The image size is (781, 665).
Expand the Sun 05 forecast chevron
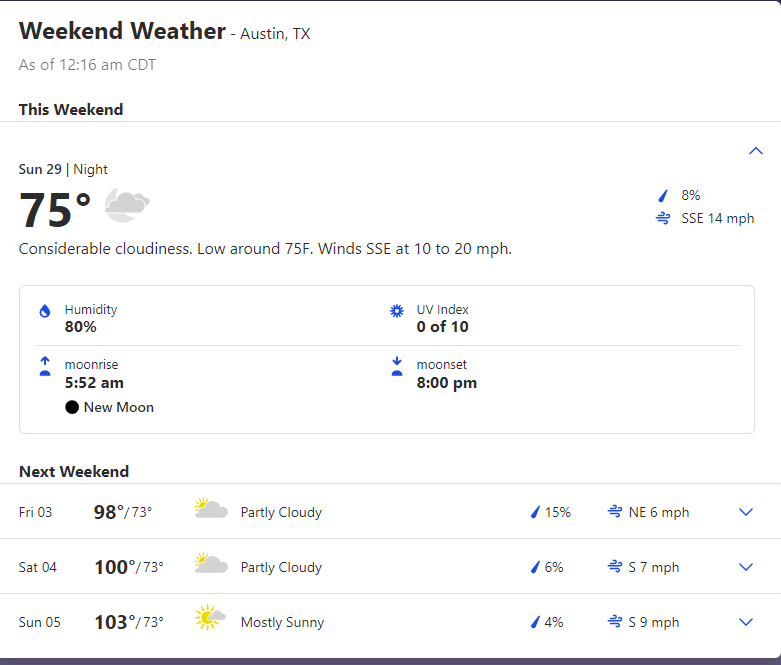point(745,622)
